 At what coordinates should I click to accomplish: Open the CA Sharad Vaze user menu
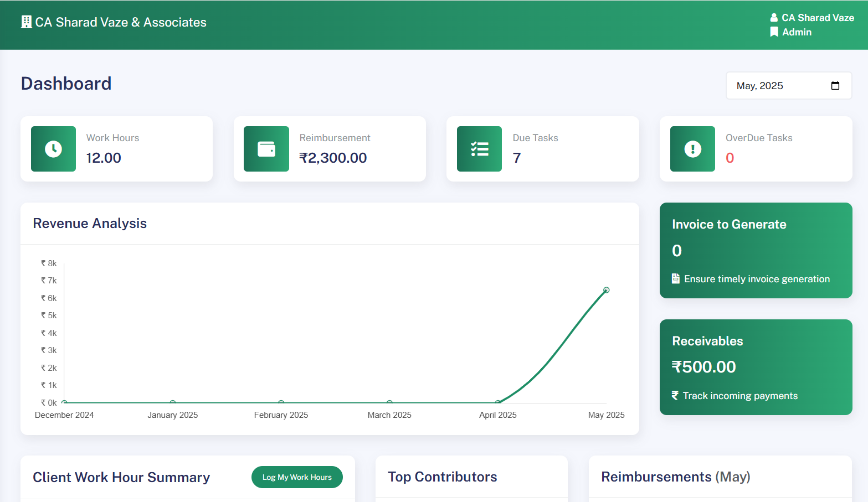tap(818, 18)
